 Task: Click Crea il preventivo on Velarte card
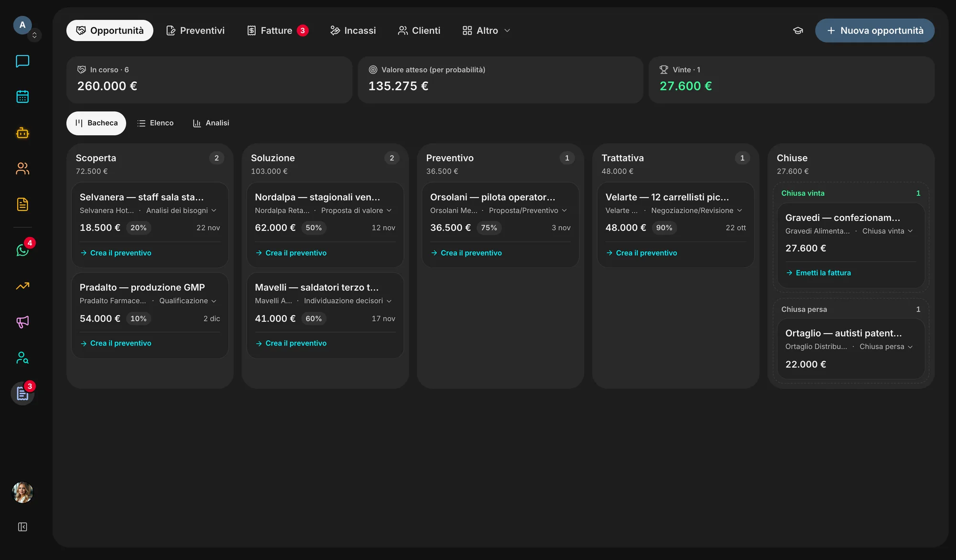pos(642,253)
